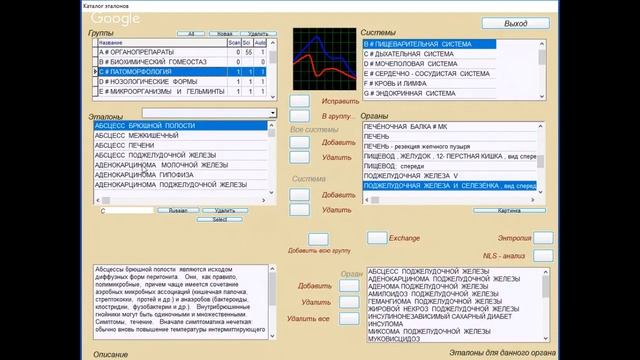
Task: Select ПЕЧЕНЬ - резекция желчного пузыря
Action: coord(449,146)
